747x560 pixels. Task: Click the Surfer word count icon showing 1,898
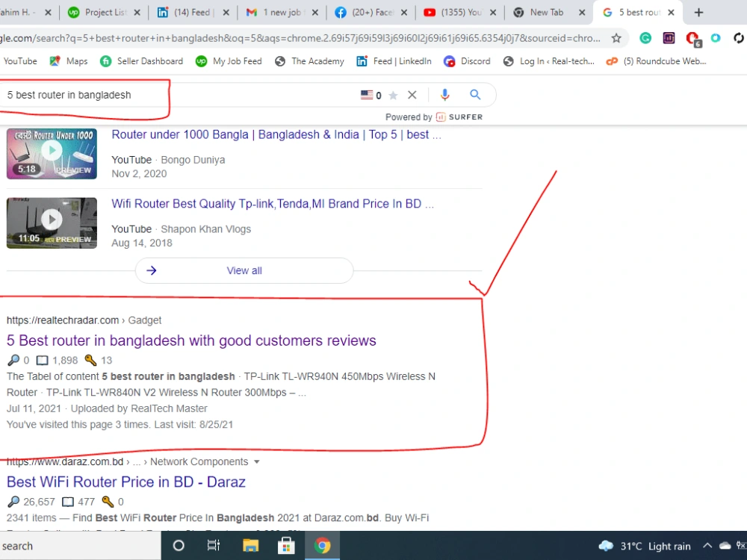tap(43, 361)
